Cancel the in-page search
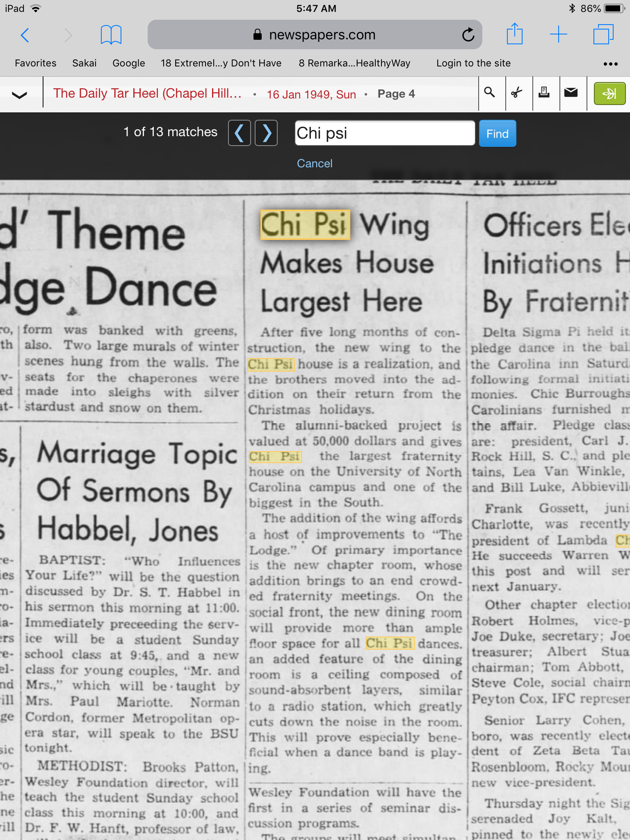The height and width of the screenshot is (840, 630). point(315,163)
